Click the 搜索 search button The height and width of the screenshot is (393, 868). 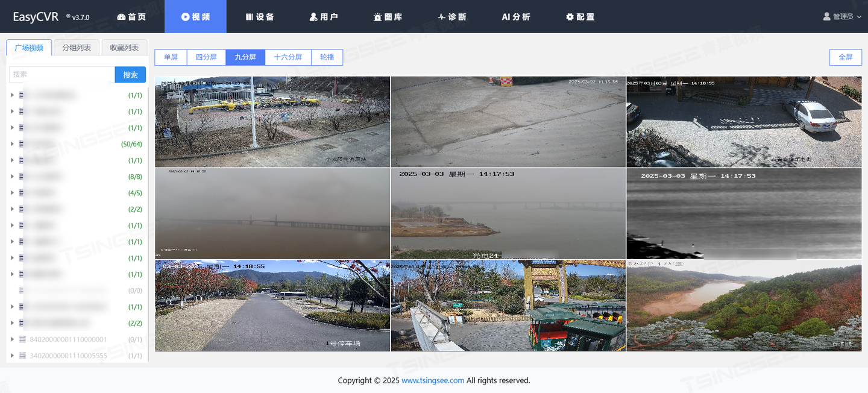click(x=130, y=74)
